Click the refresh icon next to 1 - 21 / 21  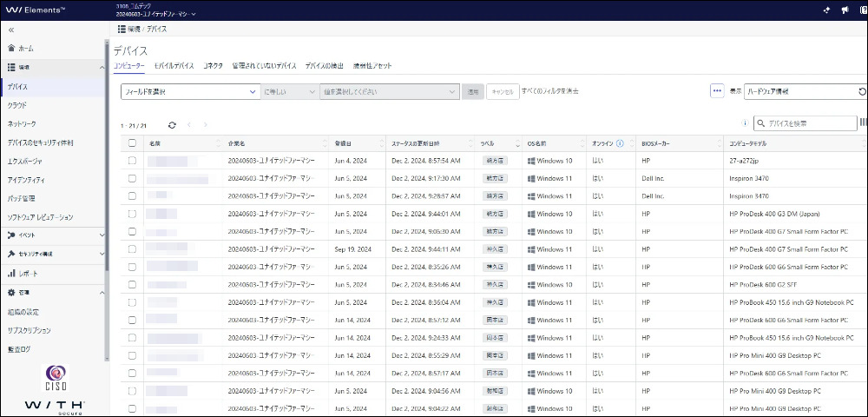coord(172,125)
